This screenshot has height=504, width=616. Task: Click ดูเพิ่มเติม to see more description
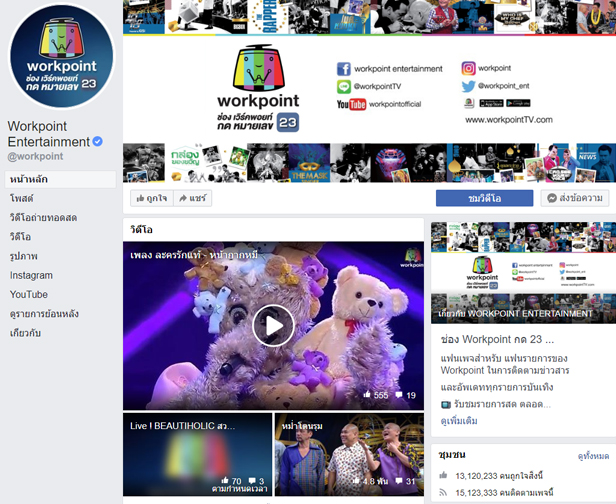[459, 421]
